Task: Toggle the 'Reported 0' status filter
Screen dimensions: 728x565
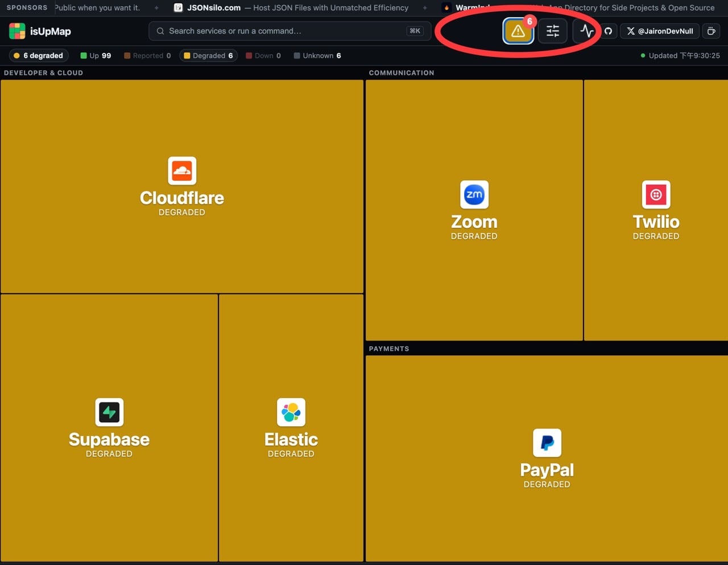Action: (147, 56)
